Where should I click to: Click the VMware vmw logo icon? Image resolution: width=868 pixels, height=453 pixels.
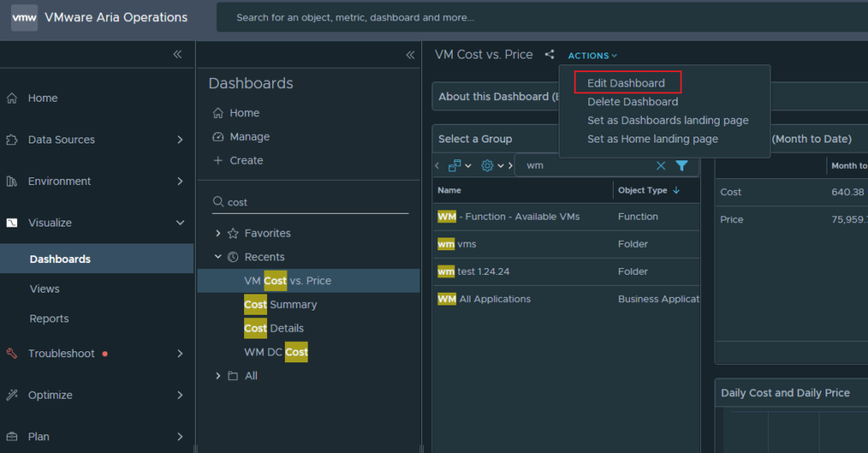pyautogui.click(x=25, y=17)
